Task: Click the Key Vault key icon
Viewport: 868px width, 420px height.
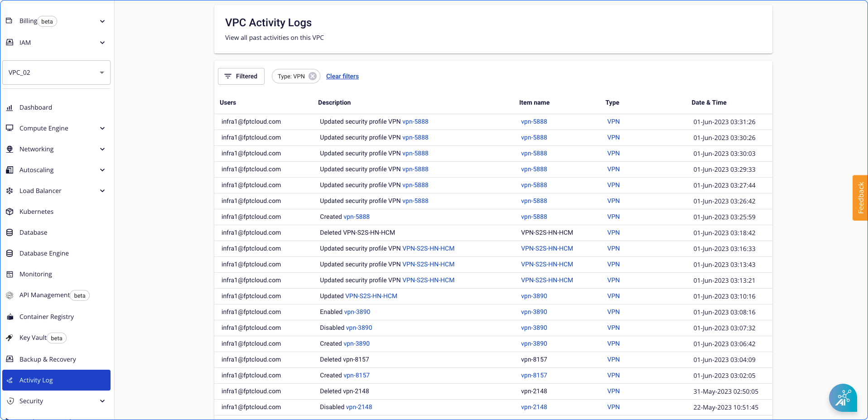Action: tap(10, 338)
